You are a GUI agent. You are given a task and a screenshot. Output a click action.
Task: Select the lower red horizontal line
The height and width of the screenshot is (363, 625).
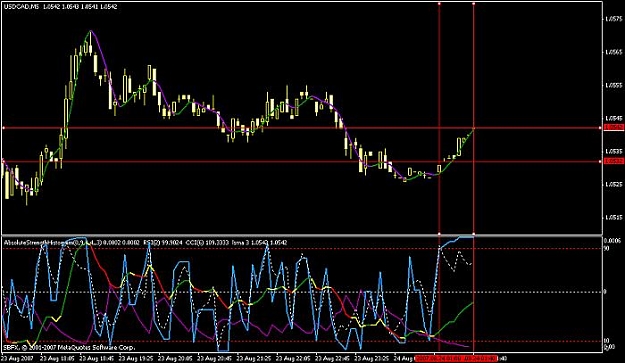pyautogui.click(x=302, y=161)
